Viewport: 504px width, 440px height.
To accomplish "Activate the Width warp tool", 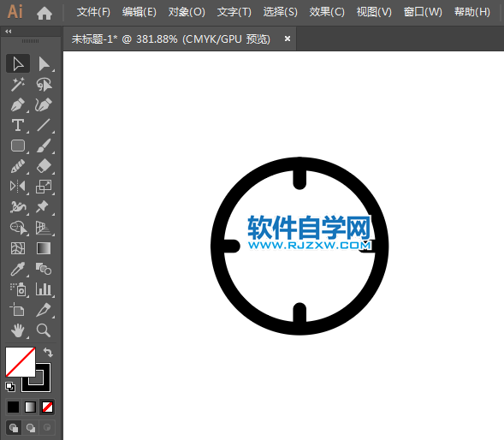I will coord(18,207).
